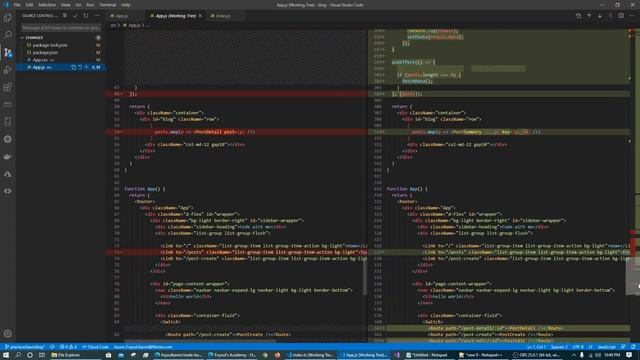Close the App.js (Working Tree) tab
This screenshot has height=360, width=640.
coord(200,16)
